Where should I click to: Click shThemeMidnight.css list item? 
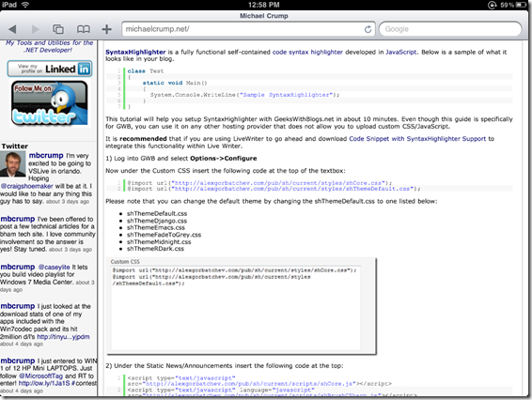[159, 241]
